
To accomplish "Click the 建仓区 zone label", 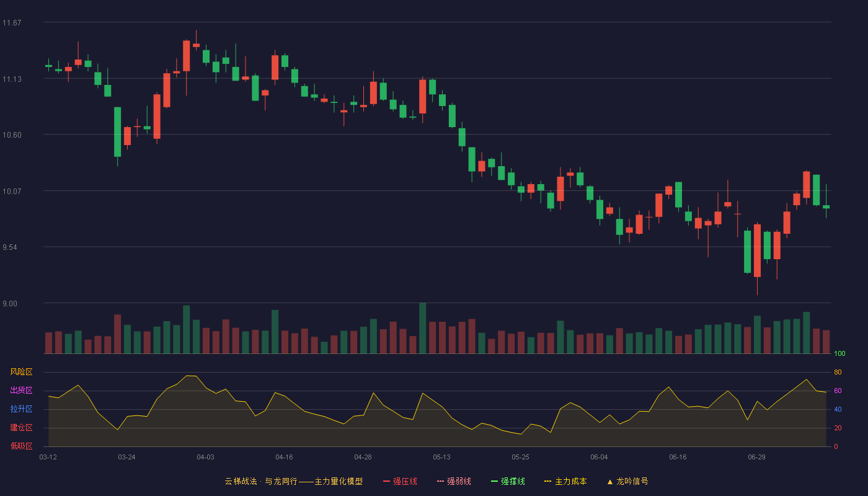I will 21,428.
